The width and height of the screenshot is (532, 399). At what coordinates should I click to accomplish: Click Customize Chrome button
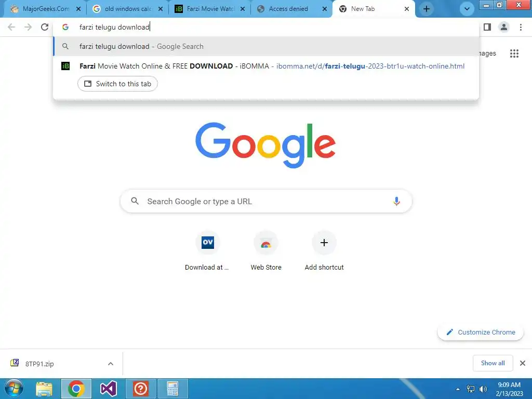[x=481, y=332]
